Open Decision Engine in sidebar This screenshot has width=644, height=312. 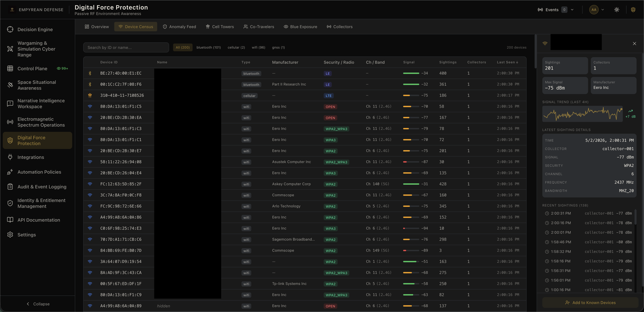click(37, 29)
